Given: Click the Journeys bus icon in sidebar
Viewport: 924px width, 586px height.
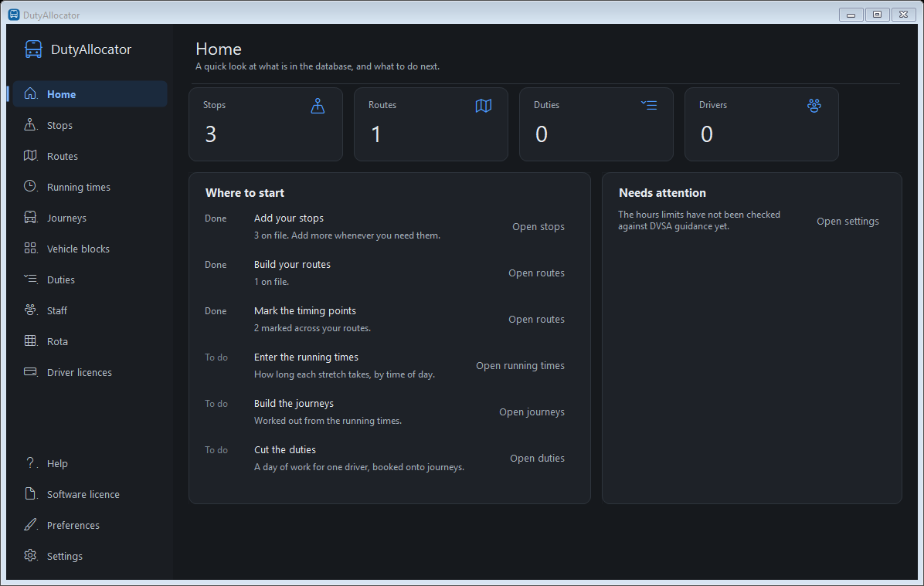Looking at the screenshot, I should 31,217.
